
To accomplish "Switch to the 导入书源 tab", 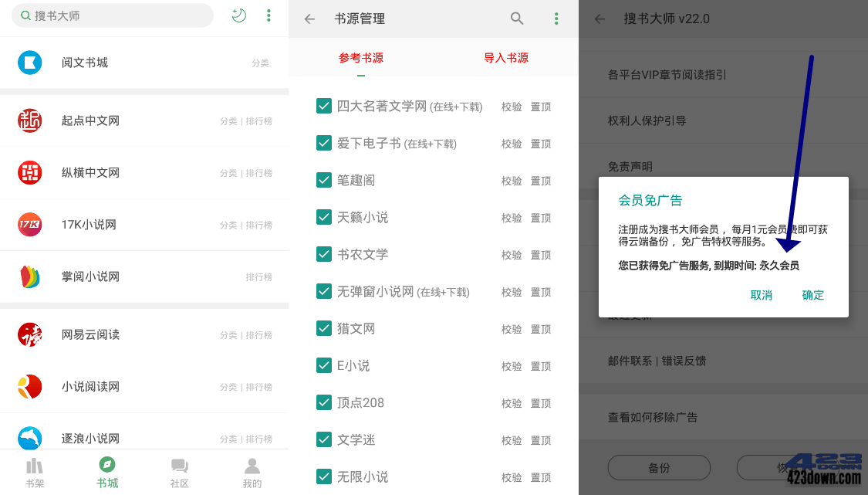I will [506, 57].
